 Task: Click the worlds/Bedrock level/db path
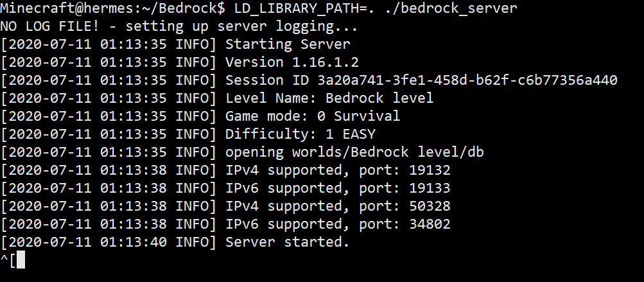(388, 152)
